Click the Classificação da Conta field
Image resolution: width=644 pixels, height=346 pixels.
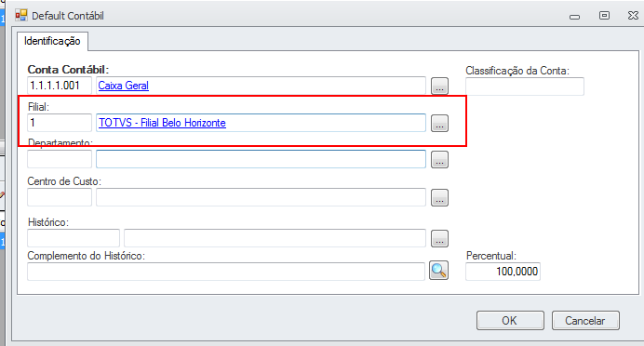tap(525, 86)
